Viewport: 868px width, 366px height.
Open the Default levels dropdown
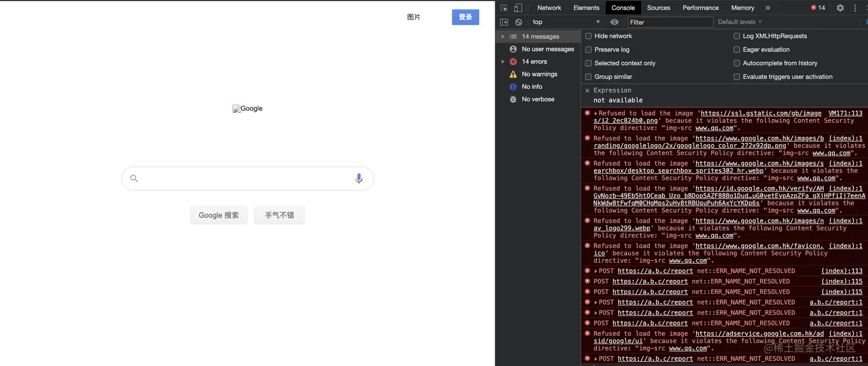click(740, 22)
